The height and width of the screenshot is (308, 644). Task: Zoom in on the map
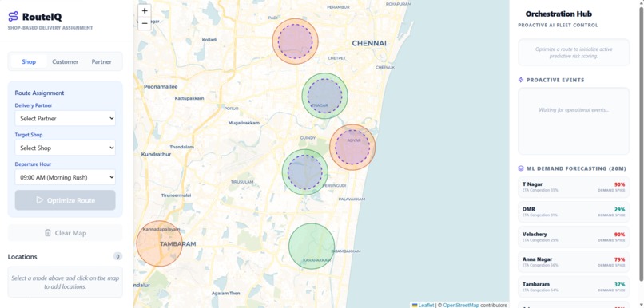(x=145, y=10)
